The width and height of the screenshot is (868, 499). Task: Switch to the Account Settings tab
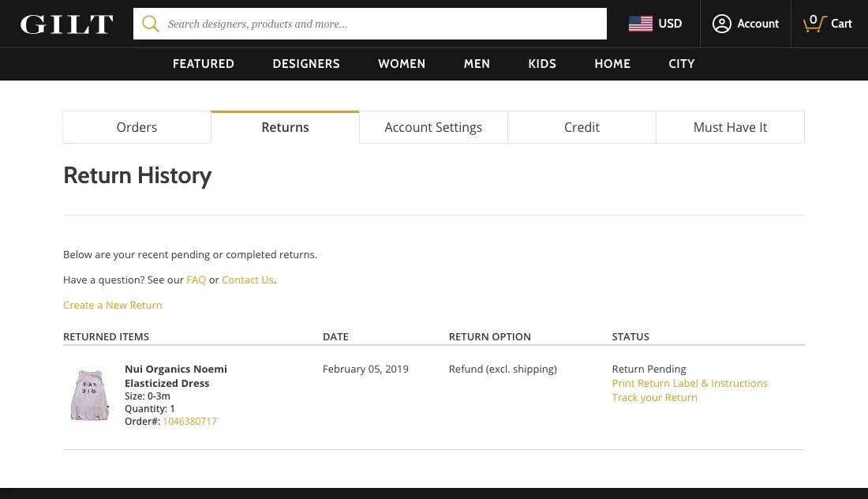pyautogui.click(x=433, y=127)
